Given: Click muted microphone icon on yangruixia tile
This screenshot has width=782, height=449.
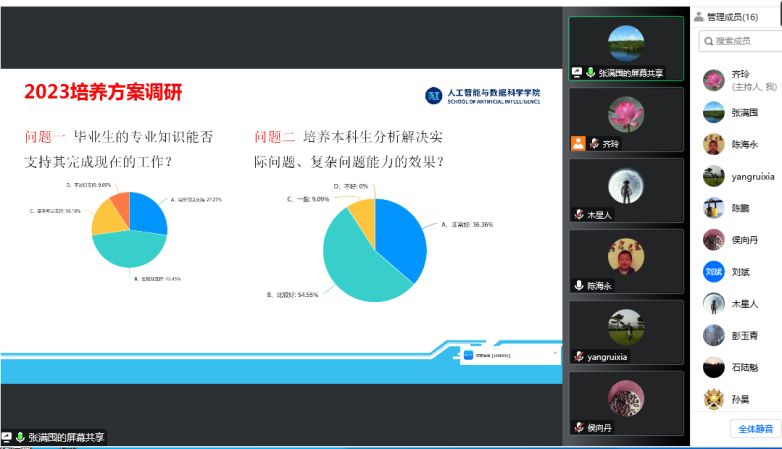Looking at the screenshot, I should point(579,356).
